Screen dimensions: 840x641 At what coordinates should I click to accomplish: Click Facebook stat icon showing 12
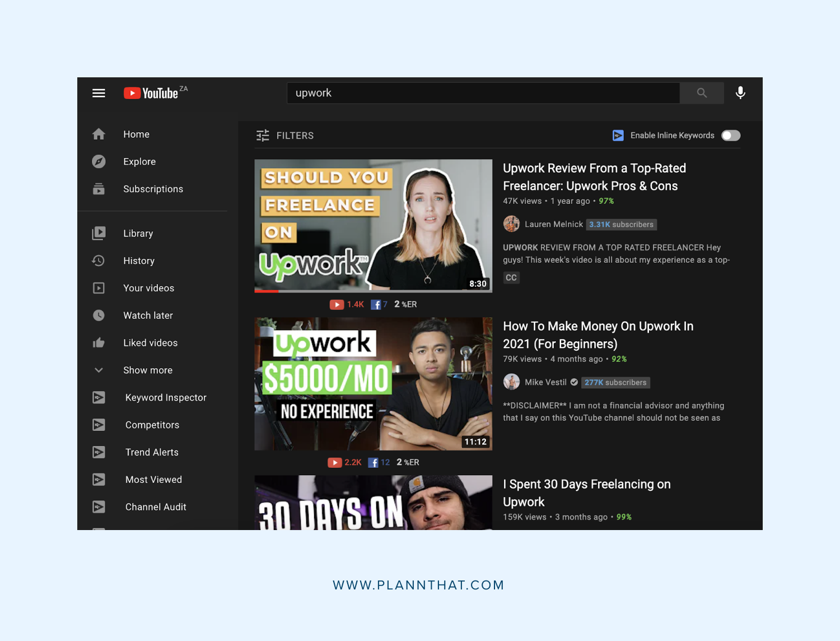373,463
